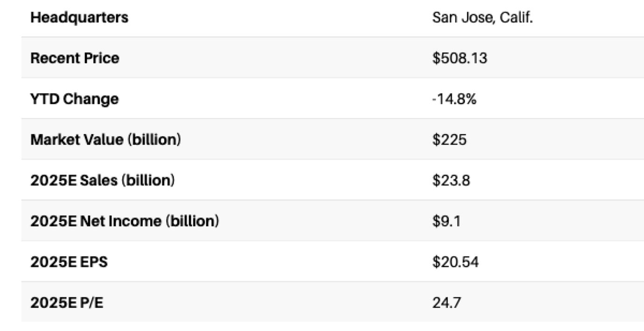Click the 24.7 P/E value
Viewport: 644px width, 331px height.
click(447, 303)
